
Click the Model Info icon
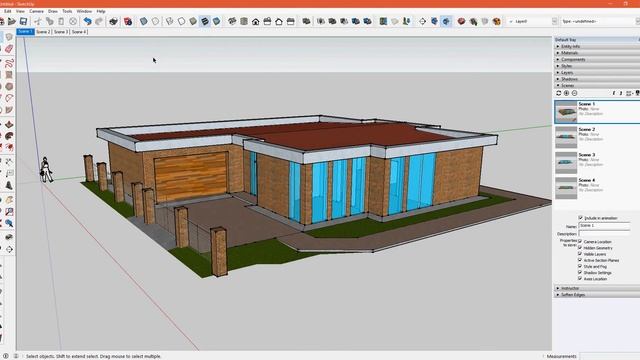(x=128, y=21)
